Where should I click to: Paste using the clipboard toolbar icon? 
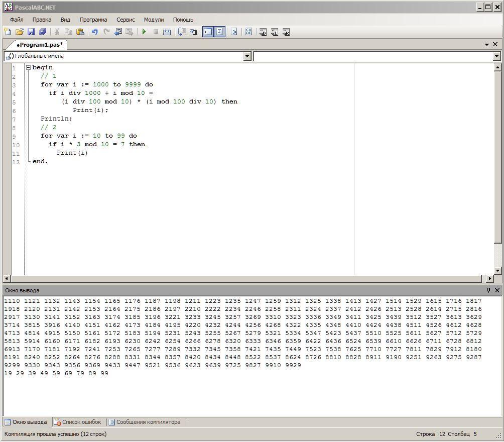(80, 32)
